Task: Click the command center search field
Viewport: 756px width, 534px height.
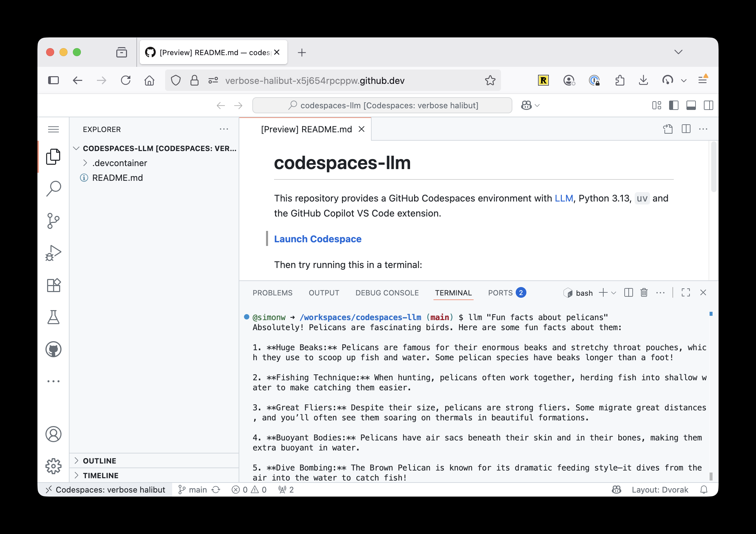Action: (382, 106)
